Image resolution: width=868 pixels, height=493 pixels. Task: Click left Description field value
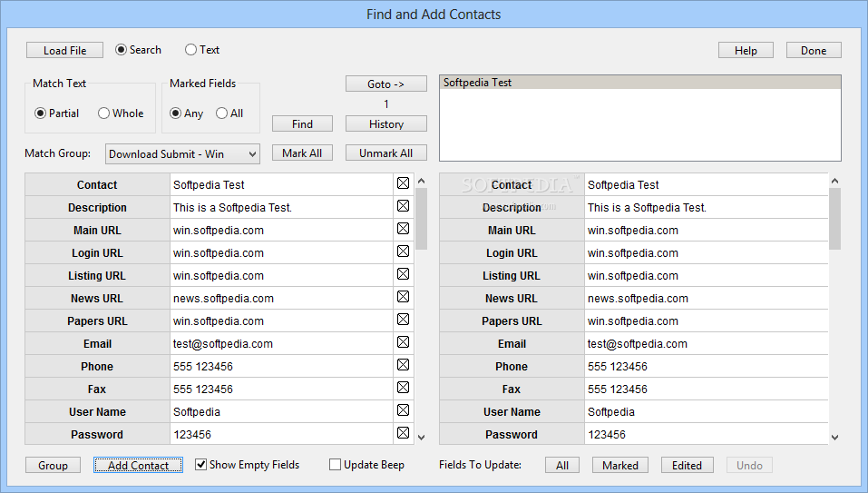(x=281, y=207)
